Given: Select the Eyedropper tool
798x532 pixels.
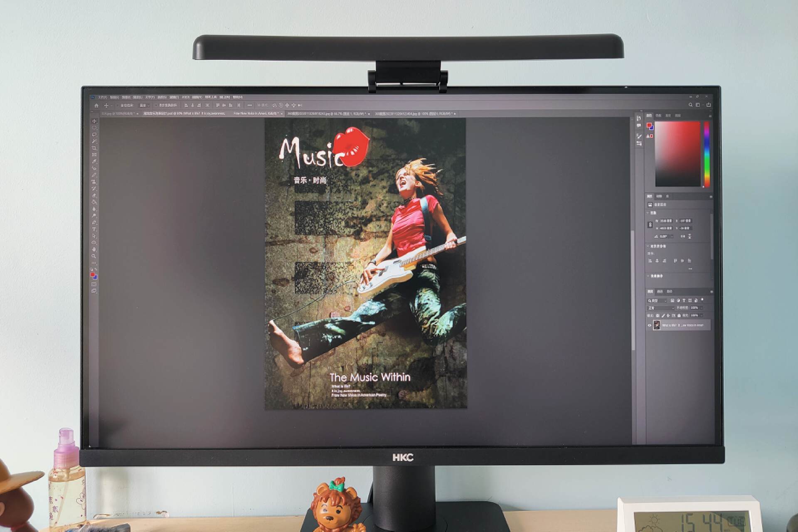Looking at the screenshot, I should 94,162.
